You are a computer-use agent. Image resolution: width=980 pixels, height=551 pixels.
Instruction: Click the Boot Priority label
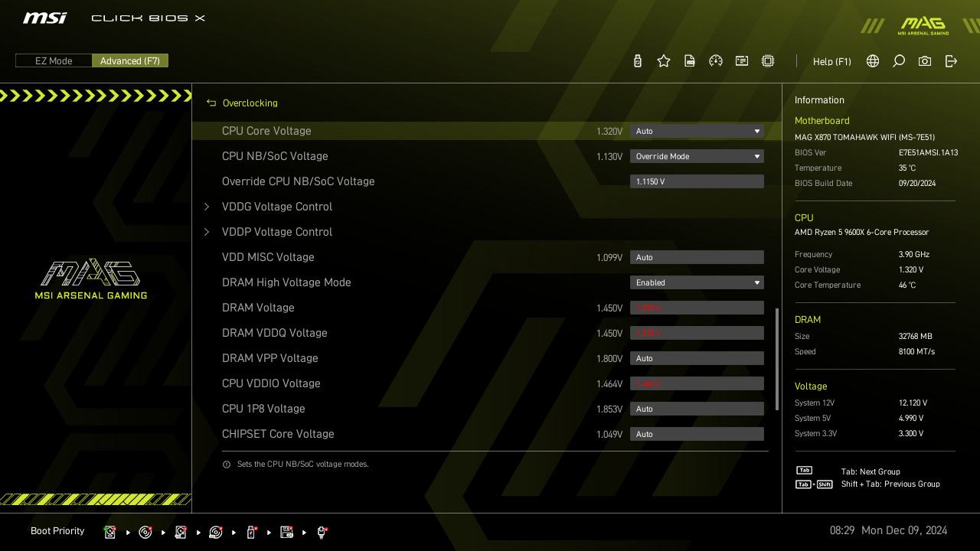tap(57, 531)
